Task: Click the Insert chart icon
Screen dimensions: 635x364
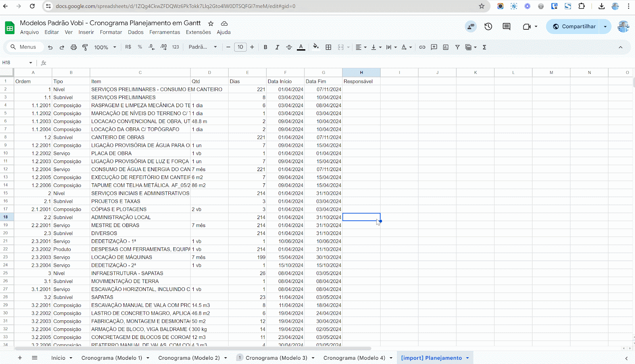Action: tap(446, 47)
